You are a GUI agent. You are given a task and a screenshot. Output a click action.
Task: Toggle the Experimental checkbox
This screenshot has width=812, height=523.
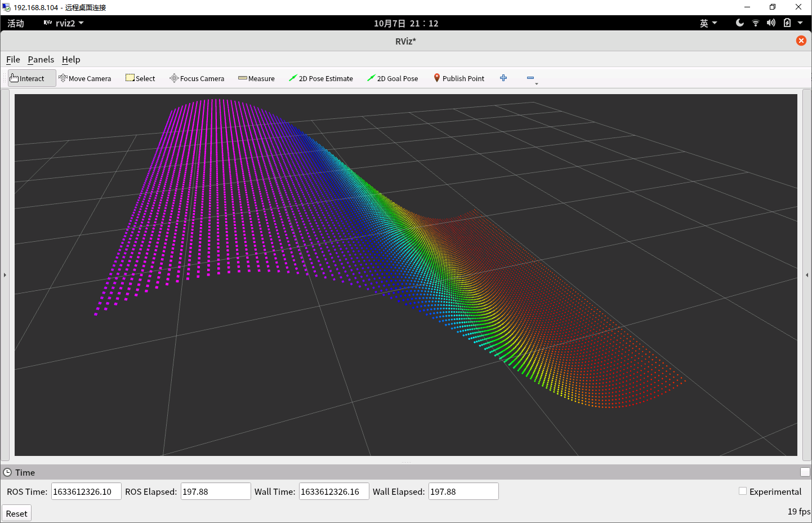coord(743,491)
